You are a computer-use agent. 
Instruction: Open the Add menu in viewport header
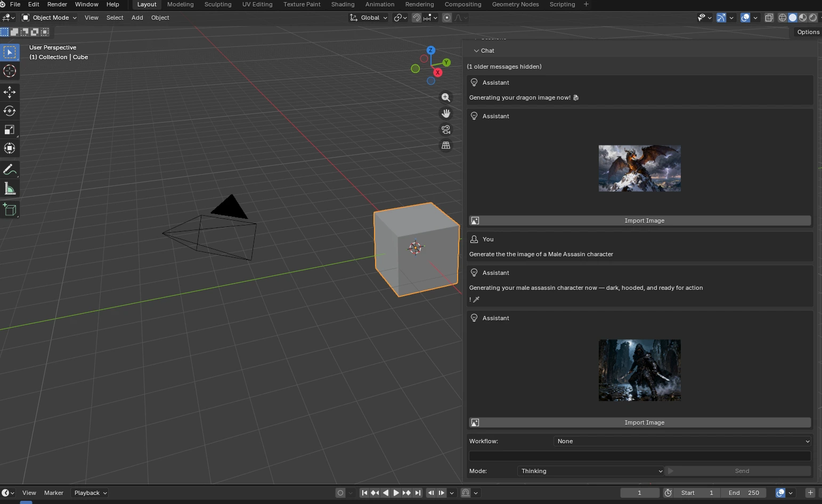137,18
